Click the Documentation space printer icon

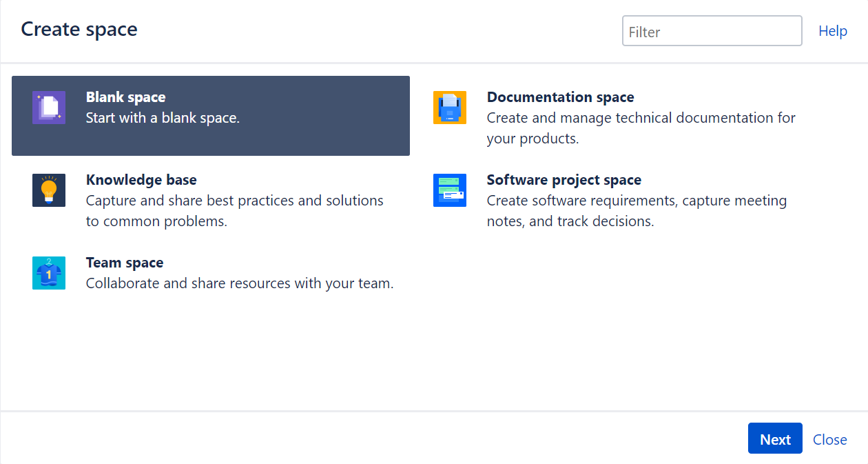pos(450,108)
